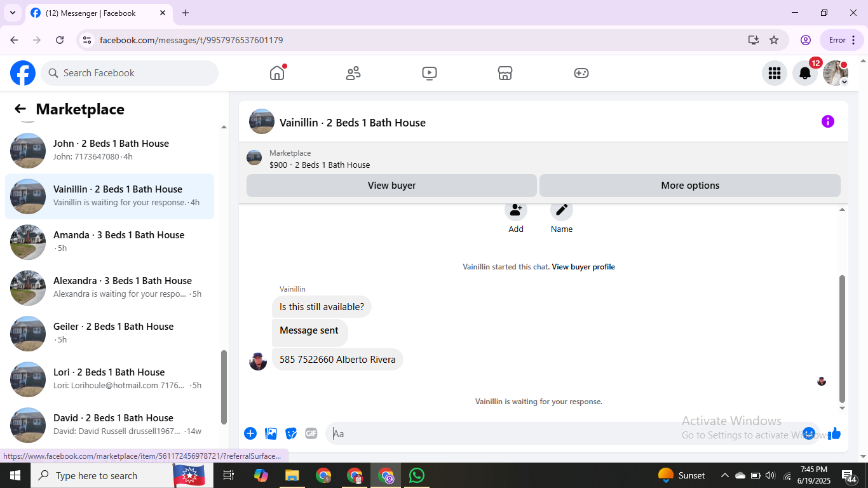Image resolution: width=868 pixels, height=488 pixels.
Task: Attach a file with the photo icon
Action: pos(271,433)
